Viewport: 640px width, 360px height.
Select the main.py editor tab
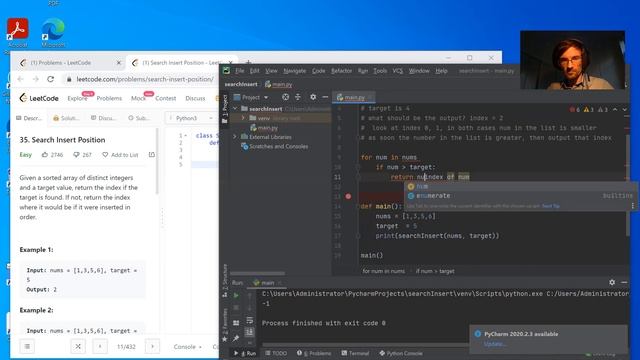[x=354, y=97]
